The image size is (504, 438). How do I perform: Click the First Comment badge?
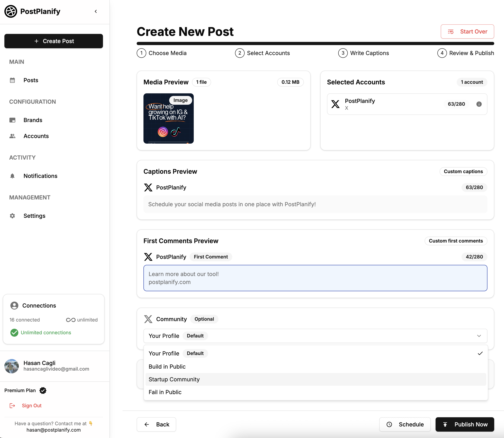coord(211,257)
